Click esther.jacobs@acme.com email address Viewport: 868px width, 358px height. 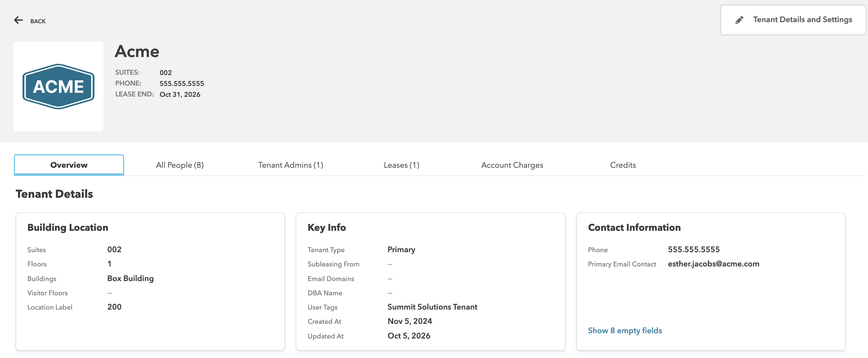(713, 264)
